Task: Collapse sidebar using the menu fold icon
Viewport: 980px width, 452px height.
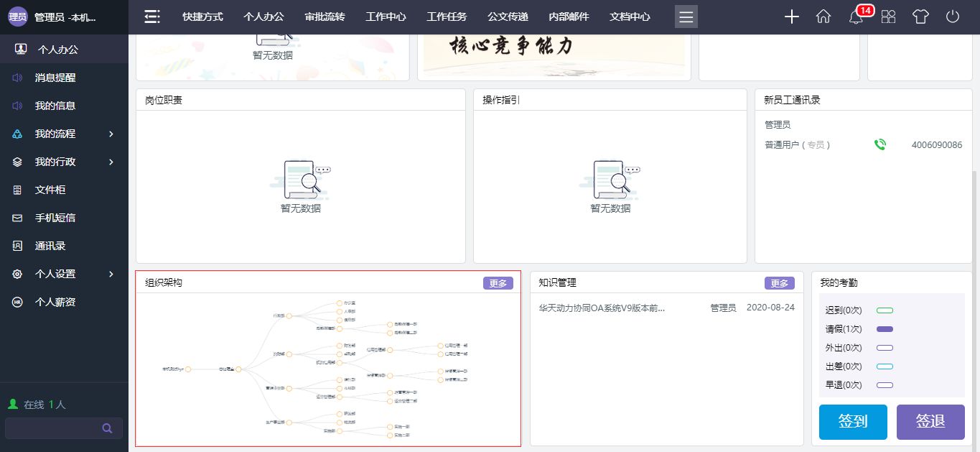Action: point(152,17)
